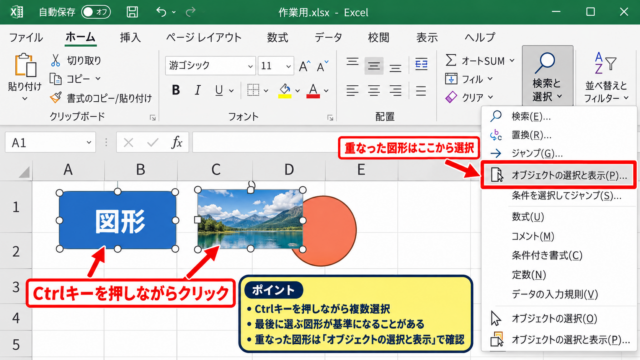Open the font group dialog launcher
640x360 pixels.
pos(330,118)
